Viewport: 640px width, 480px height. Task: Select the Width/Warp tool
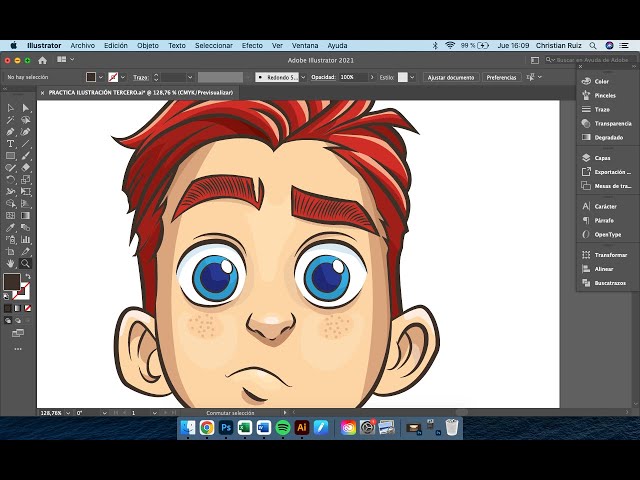[10, 191]
